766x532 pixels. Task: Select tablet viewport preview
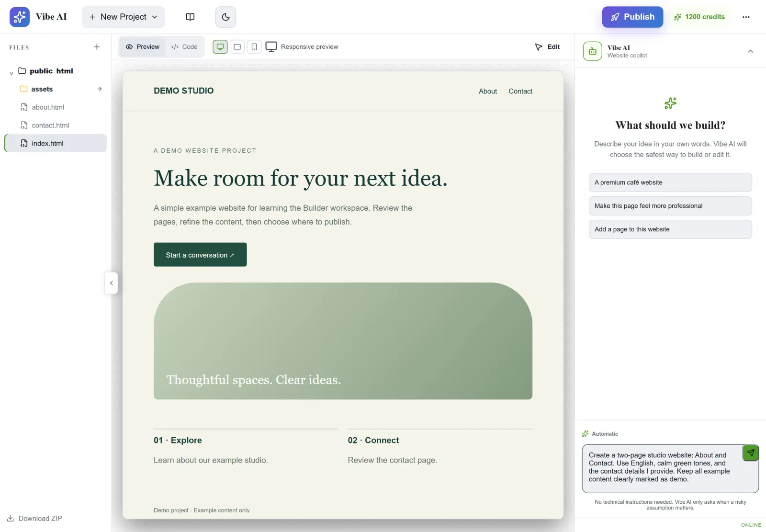pyautogui.click(x=237, y=47)
